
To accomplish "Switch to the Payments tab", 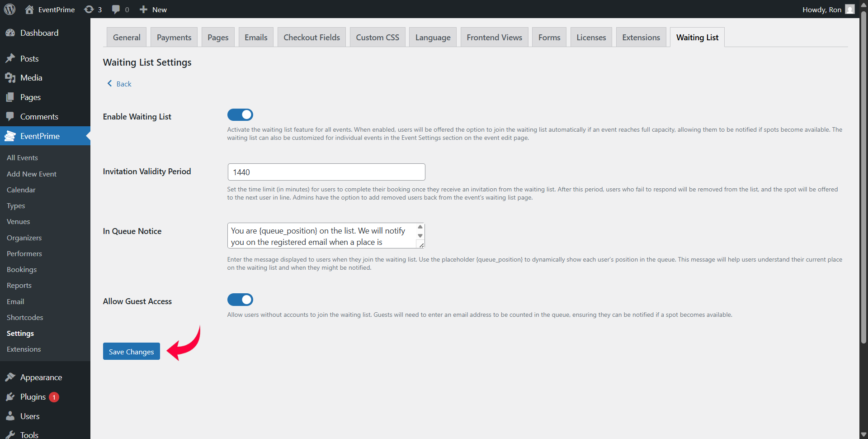I will [174, 38].
